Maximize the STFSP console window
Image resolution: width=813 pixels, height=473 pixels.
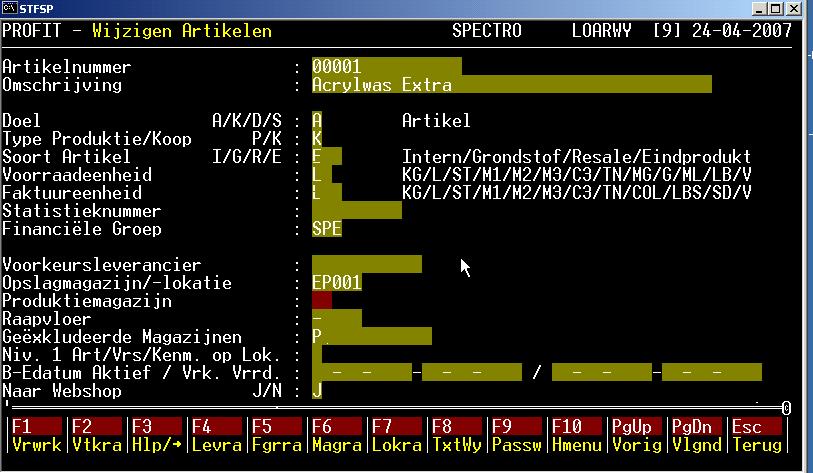(776, 8)
